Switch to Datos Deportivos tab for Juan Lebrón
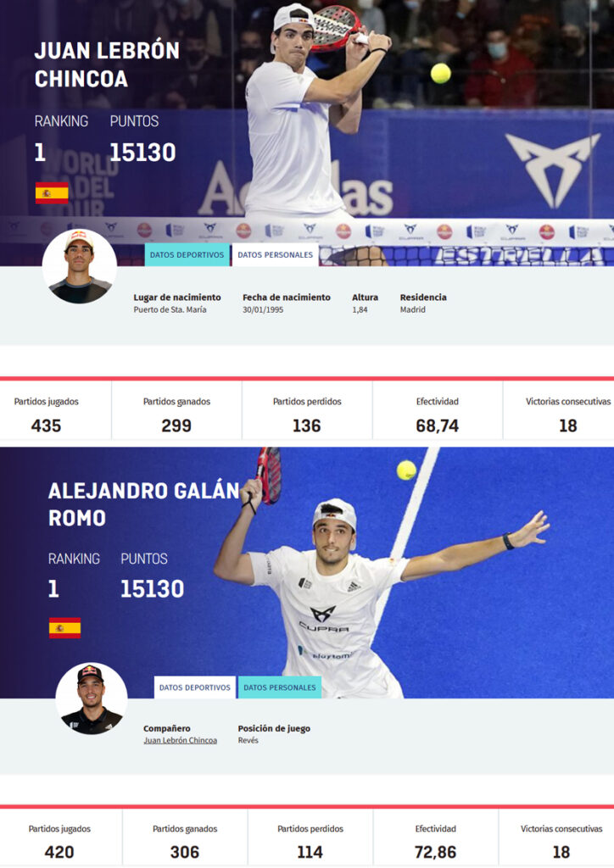614x868 pixels. point(187,254)
